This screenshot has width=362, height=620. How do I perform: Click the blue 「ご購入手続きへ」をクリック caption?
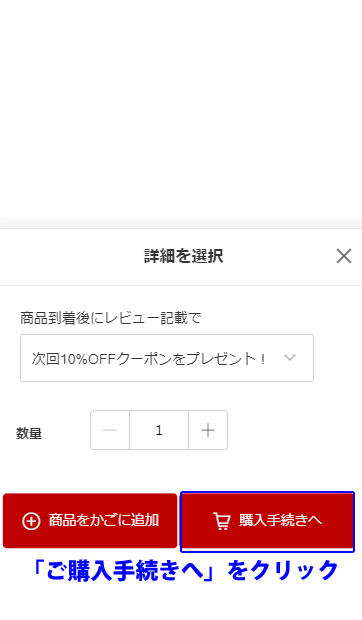[185, 571]
